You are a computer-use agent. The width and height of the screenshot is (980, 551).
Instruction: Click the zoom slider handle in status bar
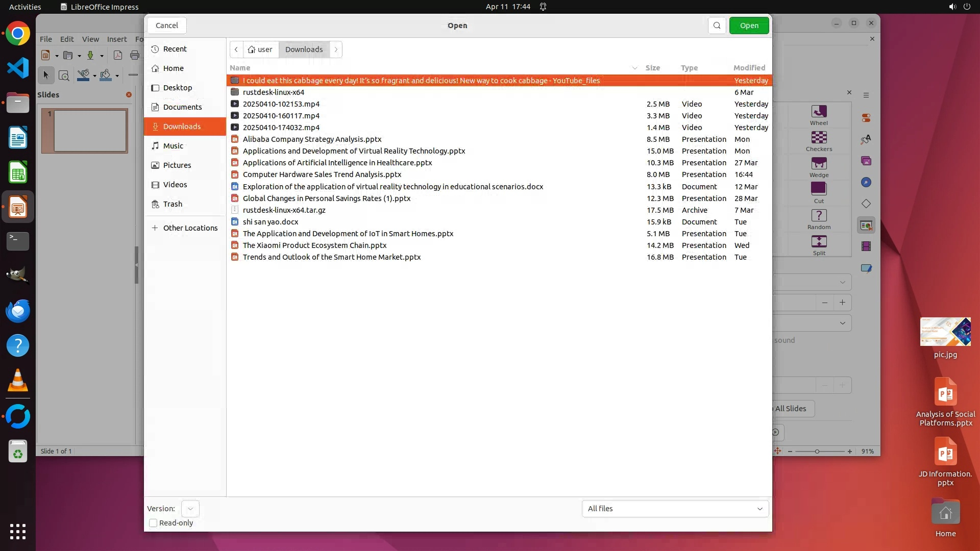coord(817,452)
